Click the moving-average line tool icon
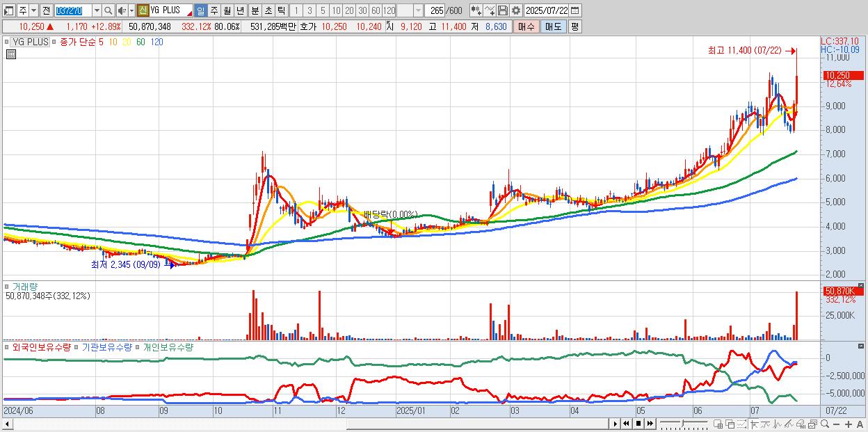The image size is (868, 432). point(766,424)
